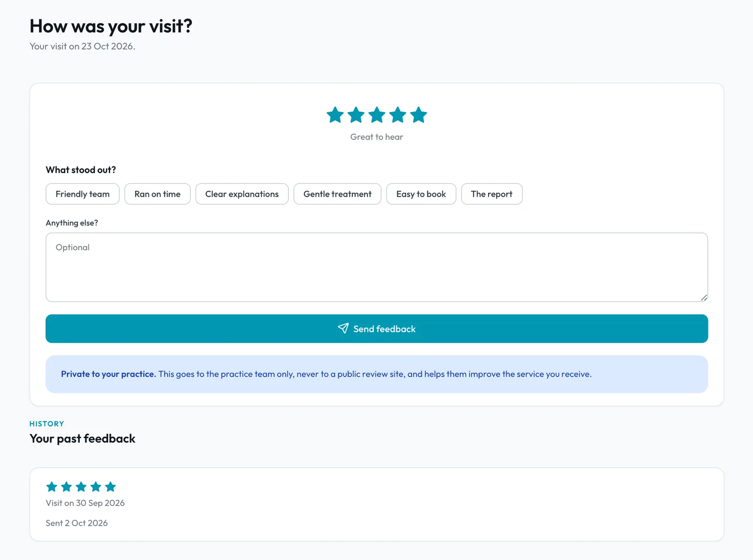The width and height of the screenshot is (753, 560).
Task: Toggle the Friendly team chip
Action: point(82,194)
